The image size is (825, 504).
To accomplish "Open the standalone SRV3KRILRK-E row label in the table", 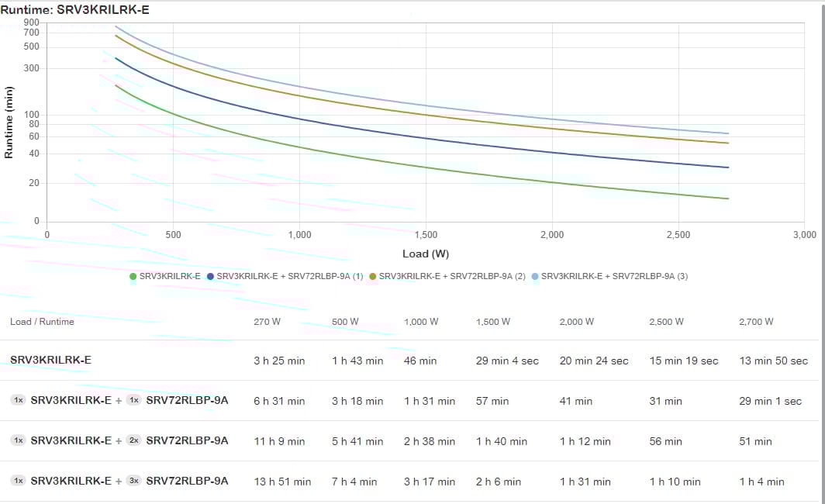I will pos(50,360).
